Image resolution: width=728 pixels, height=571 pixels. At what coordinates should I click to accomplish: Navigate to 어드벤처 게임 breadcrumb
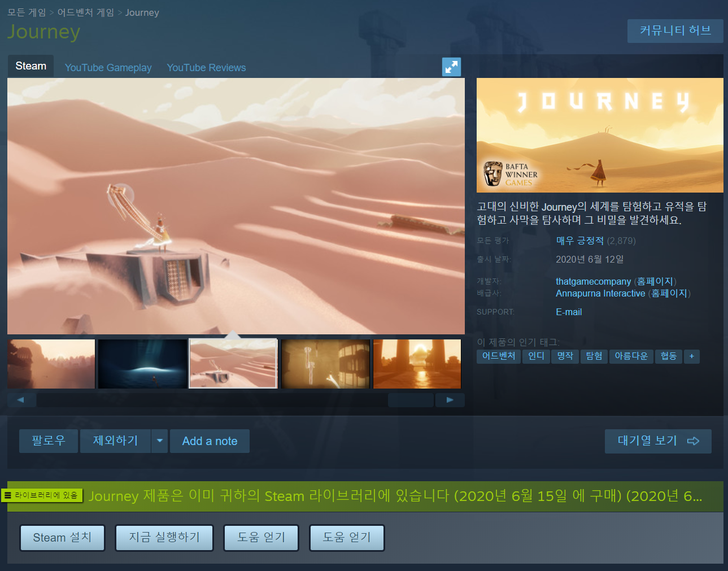(x=86, y=12)
